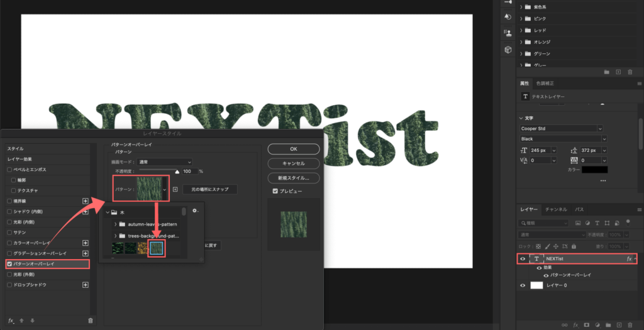Create new layer plus icon in Layers panel
Screen dimensions: 644x330
click(x=619, y=325)
